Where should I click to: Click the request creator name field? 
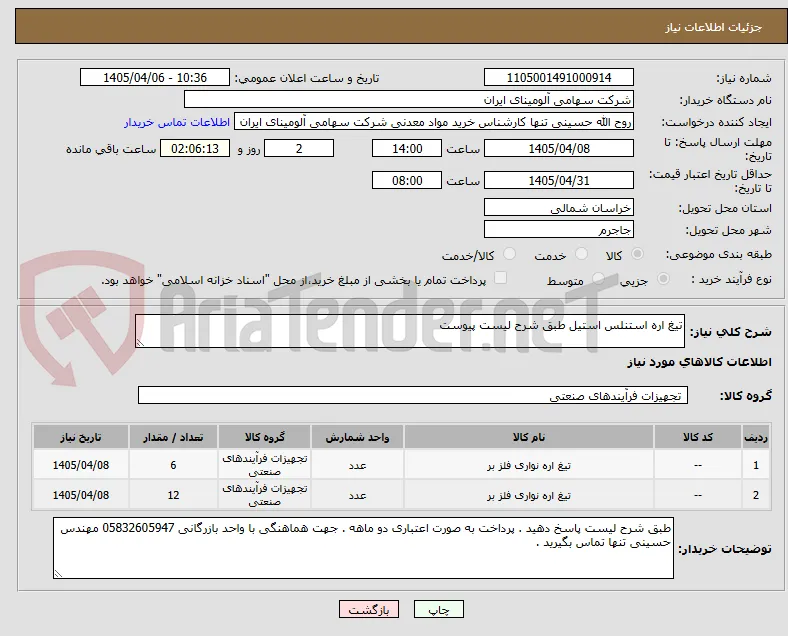click(x=434, y=122)
